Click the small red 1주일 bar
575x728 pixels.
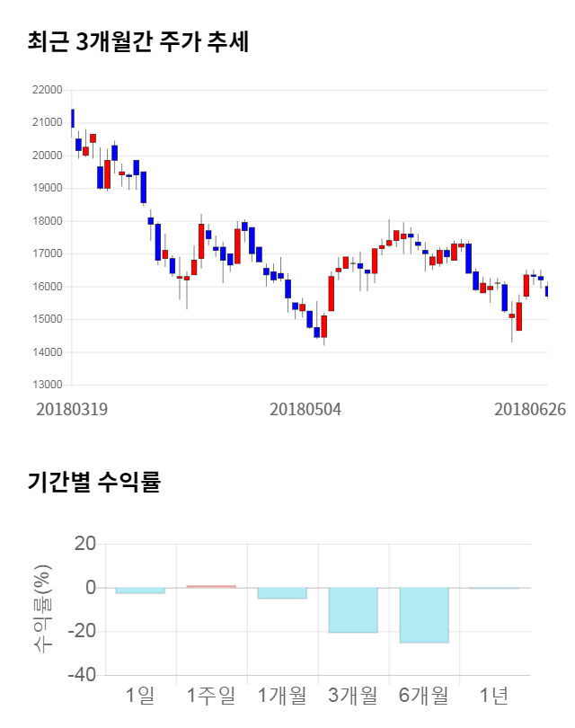211,586
